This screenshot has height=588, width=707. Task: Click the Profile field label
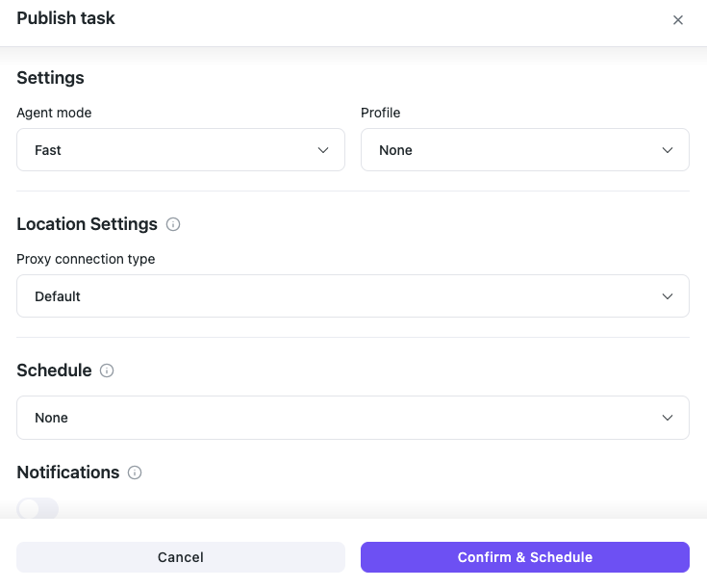(381, 113)
